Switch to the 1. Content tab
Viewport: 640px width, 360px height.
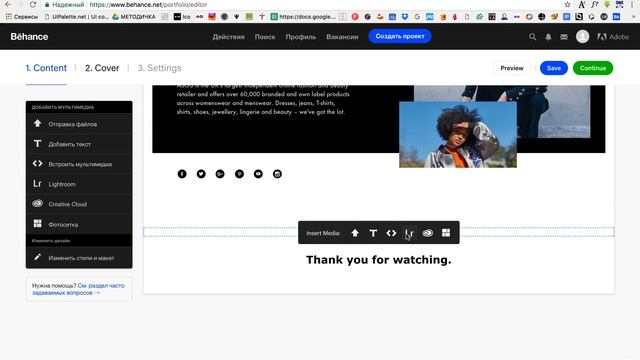(x=46, y=68)
